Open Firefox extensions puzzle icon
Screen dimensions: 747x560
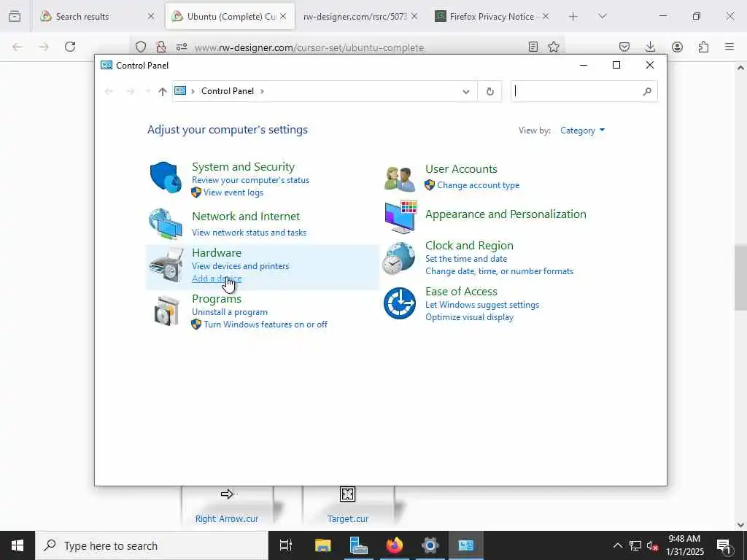[703, 47]
